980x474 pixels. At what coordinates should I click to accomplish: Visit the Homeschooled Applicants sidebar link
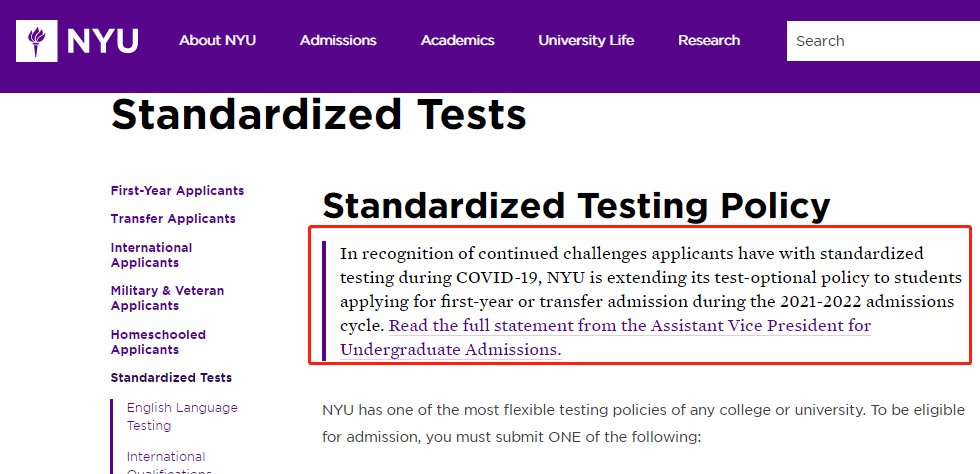pyautogui.click(x=158, y=342)
